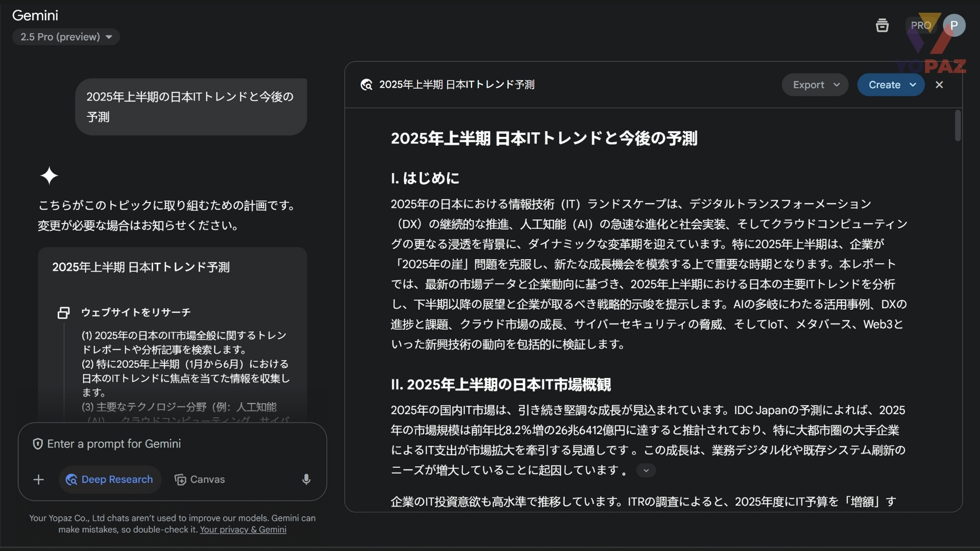Click the shield icon in prompt box
The image size is (980, 551).
tap(38, 444)
